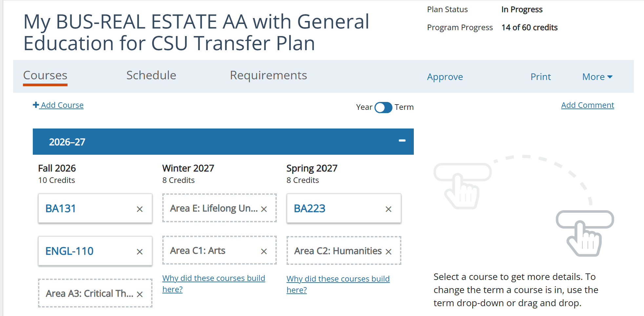The image size is (644, 316).
Task: Remove Area E: Lifelong Understanding placeholder
Action: pyautogui.click(x=264, y=209)
